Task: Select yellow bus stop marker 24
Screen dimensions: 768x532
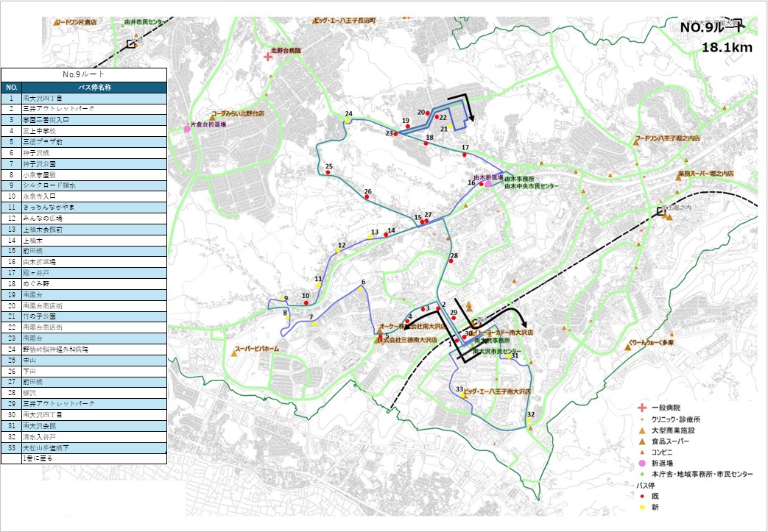Action: click(348, 121)
